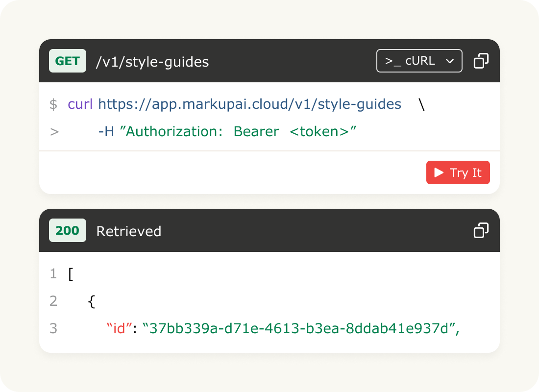Click the dollar prompt symbol
Screen dimensions: 539x392
point(53,104)
